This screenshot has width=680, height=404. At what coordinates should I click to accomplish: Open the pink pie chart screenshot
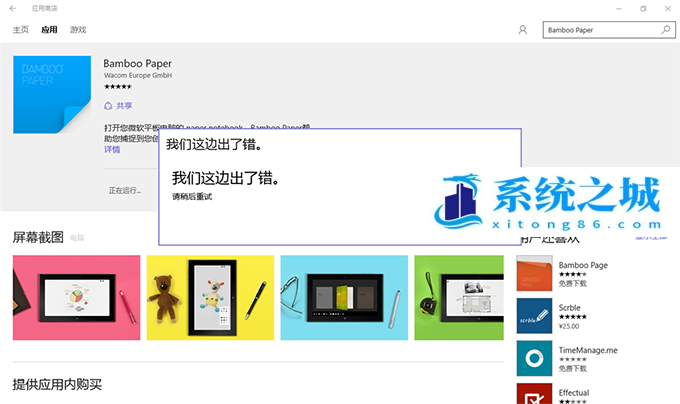tap(76, 297)
